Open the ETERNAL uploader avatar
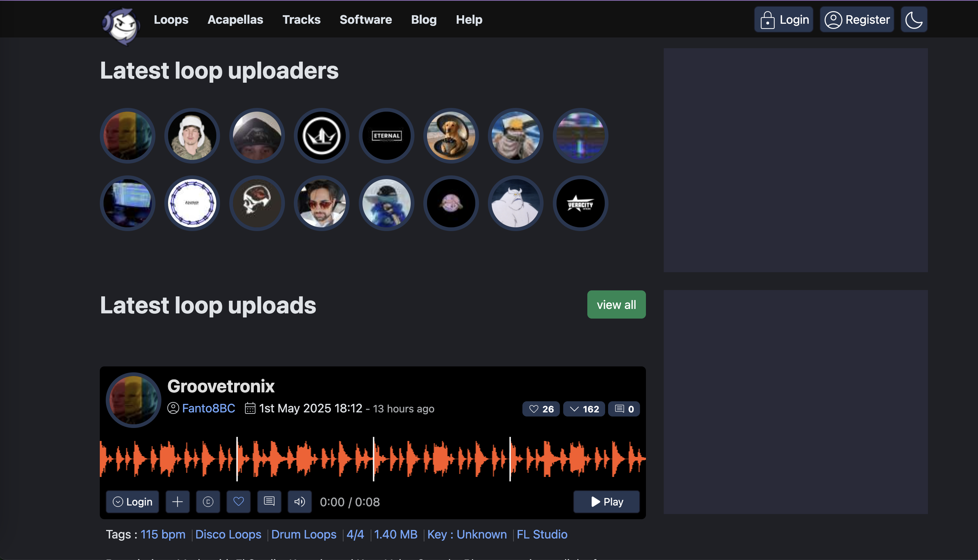Screen dimensions: 978x560 (x=386, y=136)
